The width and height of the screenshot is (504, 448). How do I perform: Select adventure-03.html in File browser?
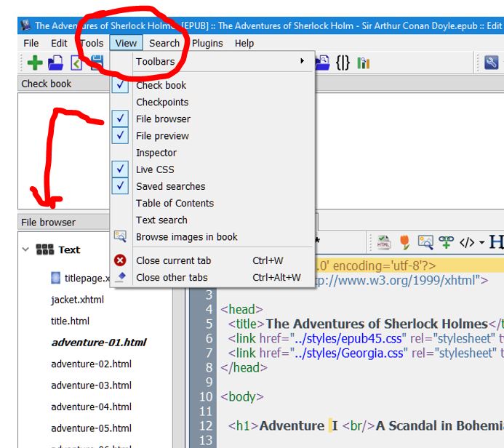pyautogui.click(x=92, y=385)
